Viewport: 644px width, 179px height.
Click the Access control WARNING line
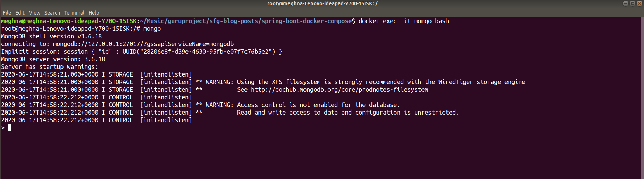coord(201,105)
